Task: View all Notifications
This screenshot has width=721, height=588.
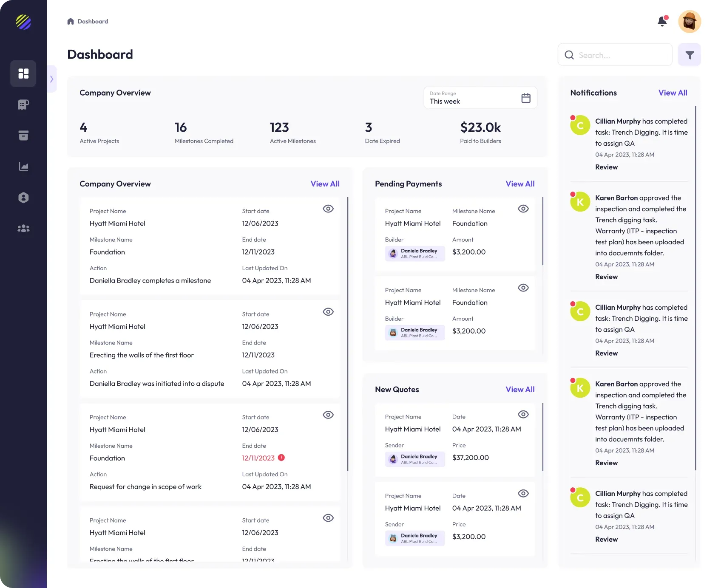Action: [673, 93]
